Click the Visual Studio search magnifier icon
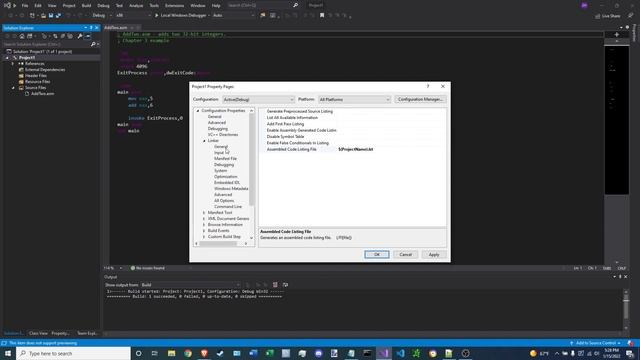The image size is (640, 360). tap(296, 5)
